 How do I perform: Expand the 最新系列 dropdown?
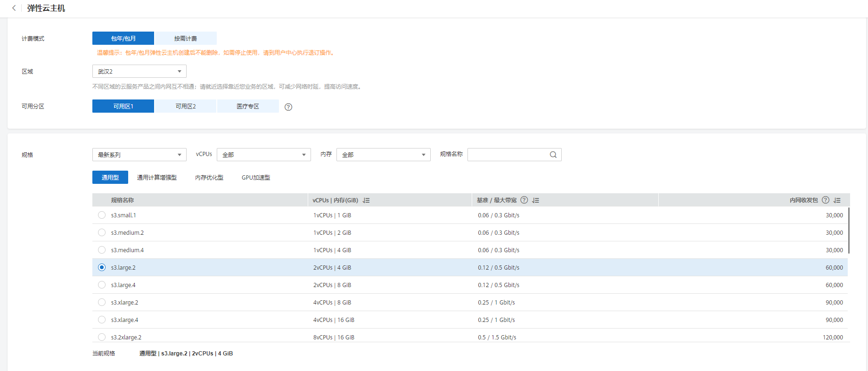139,155
